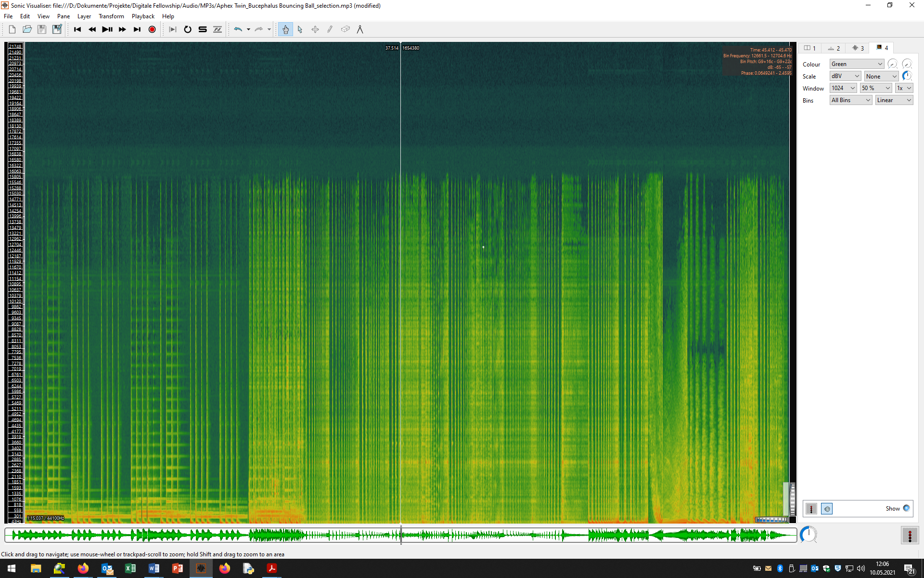Activate the Draw tool

330,29
